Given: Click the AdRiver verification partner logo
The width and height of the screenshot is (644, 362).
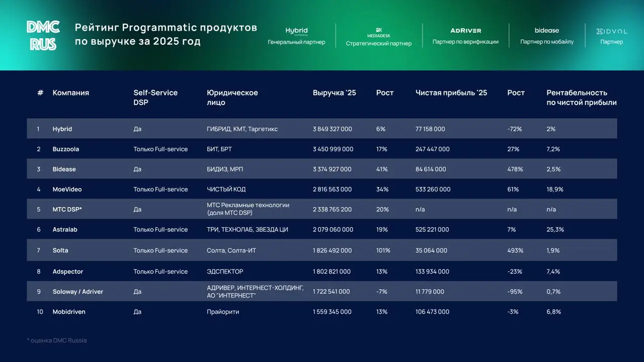Looking at the screenshot, I should (x=465, y=31).
